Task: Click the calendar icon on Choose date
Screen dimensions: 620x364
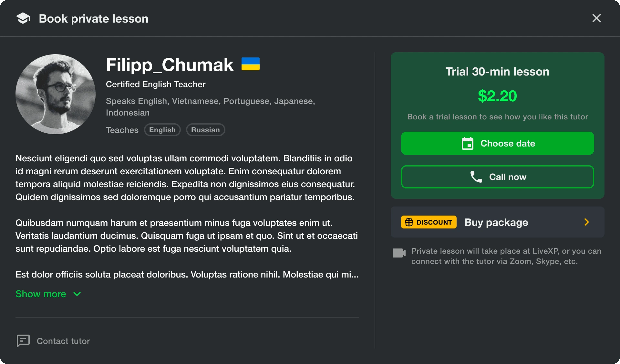Action: (x=468, y=144)
